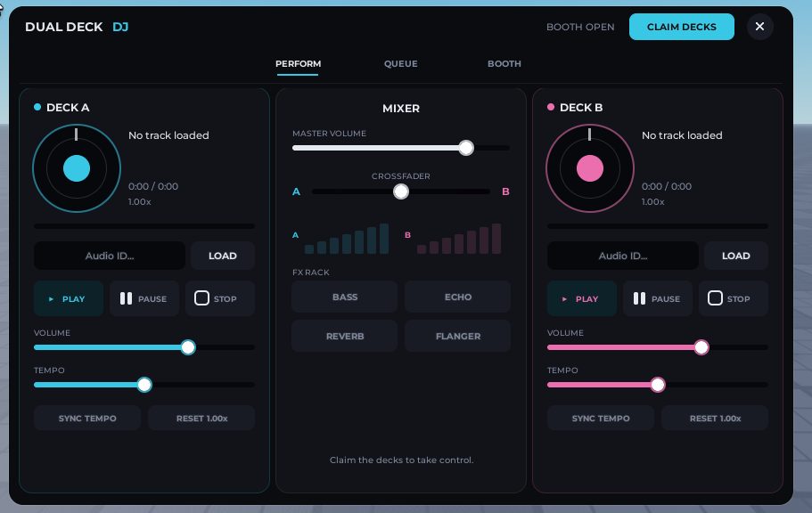This screenshot has width=812, height=513.
Task: Play Deck B
Action: pyautogui.click(x=581, y=298)
